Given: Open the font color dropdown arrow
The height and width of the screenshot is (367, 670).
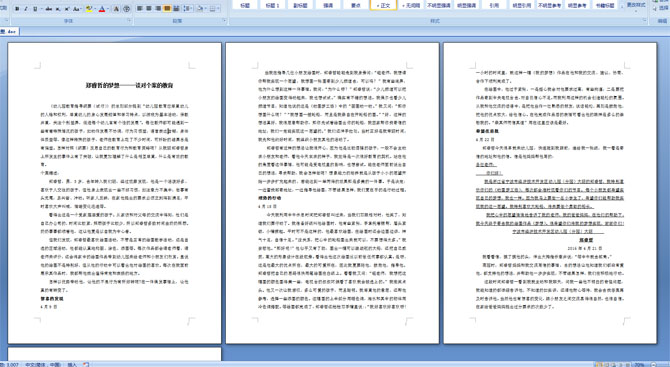Looking at the screenshot, I should [x=108, y=9].
